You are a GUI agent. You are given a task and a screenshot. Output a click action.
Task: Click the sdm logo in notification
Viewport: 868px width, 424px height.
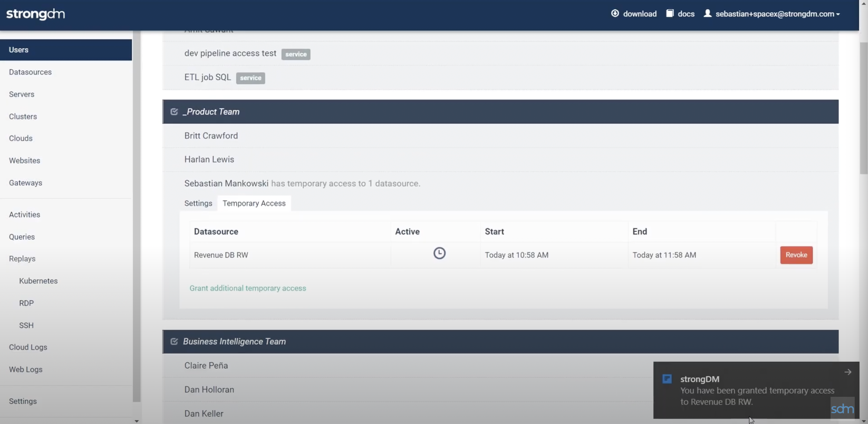pos(842,409)
